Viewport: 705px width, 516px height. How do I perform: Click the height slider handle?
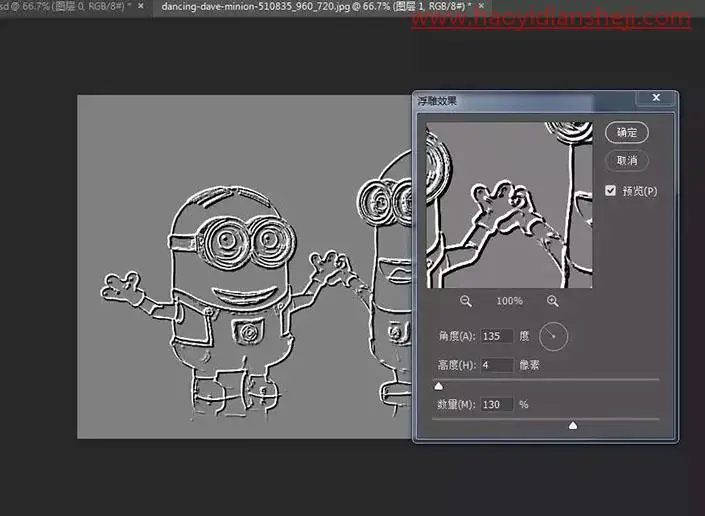[x=439, y=386]
